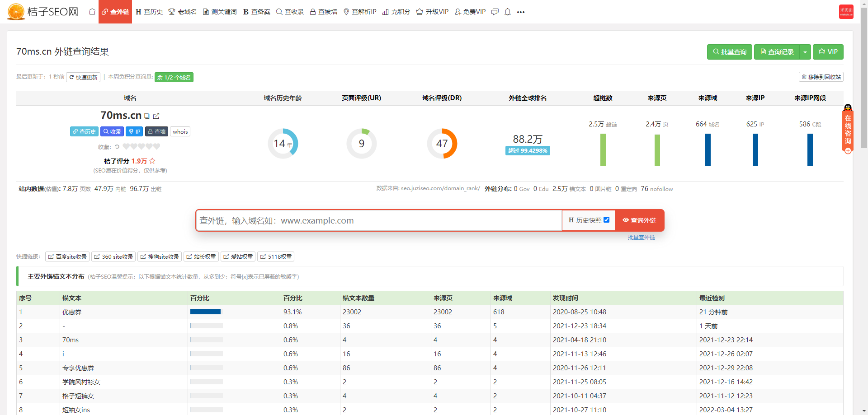Open the 批量查外链 link
This screenshot has height=415, width=868.
(641, 237)
